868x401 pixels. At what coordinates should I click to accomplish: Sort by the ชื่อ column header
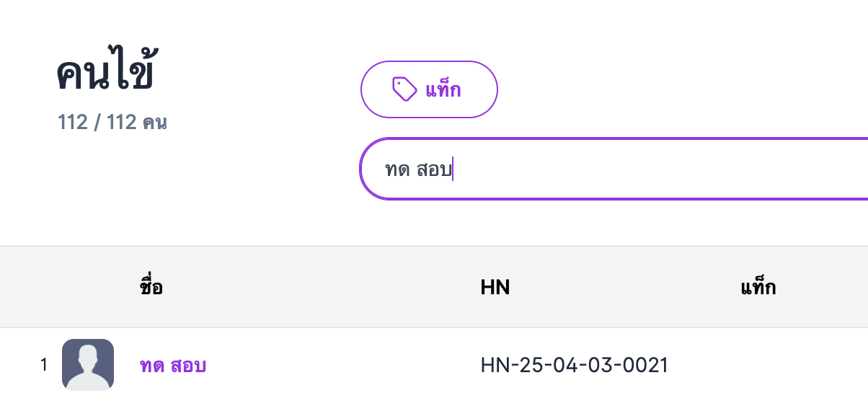click(x=151, y=287)
